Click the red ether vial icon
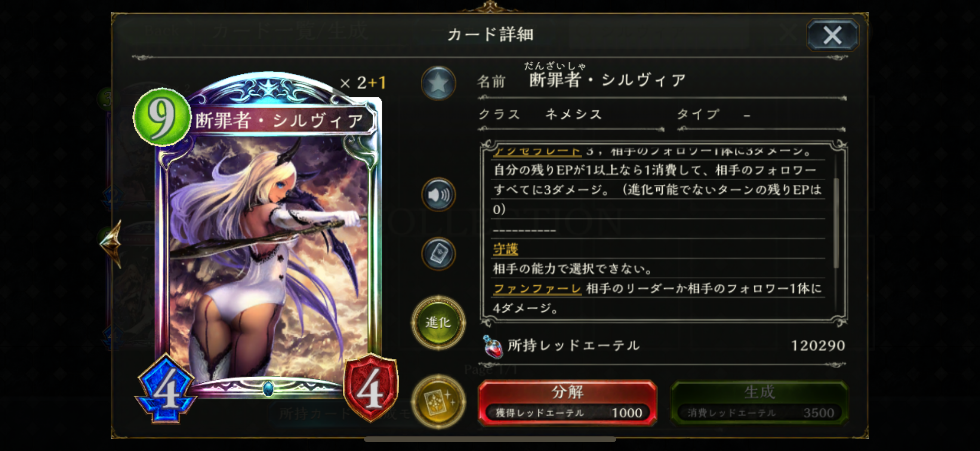This screenshot has height=451, width=980. coord(492,346)
